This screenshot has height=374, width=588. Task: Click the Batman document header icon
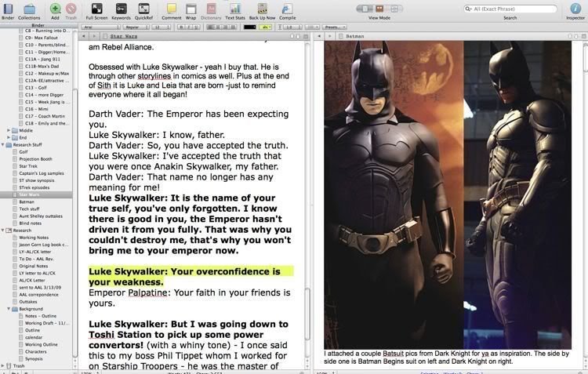[x=340, y=36]
